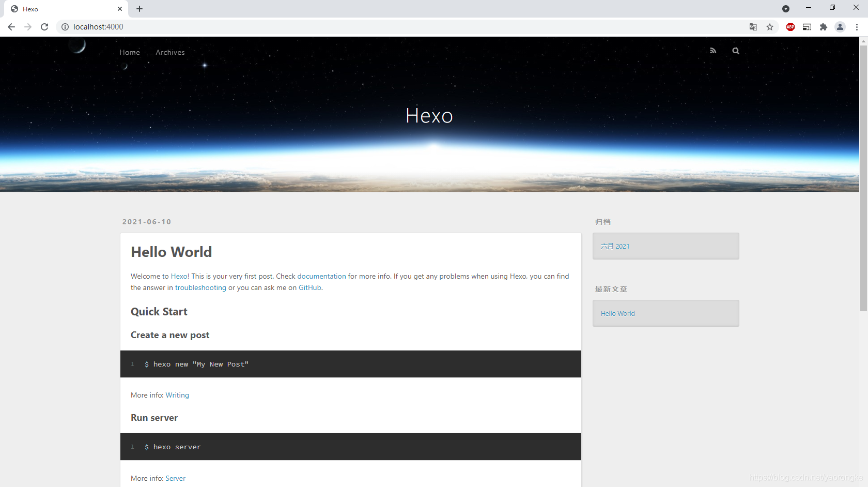Reload the page with the refresh icon
The image size is (868, 487).
coord(44,26)
